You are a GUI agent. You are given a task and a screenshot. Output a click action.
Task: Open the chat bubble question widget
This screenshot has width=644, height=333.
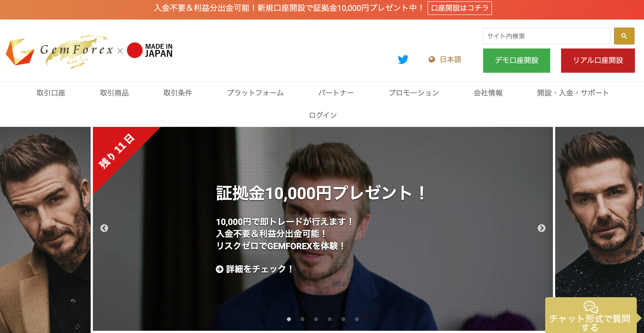coord(591,316)
